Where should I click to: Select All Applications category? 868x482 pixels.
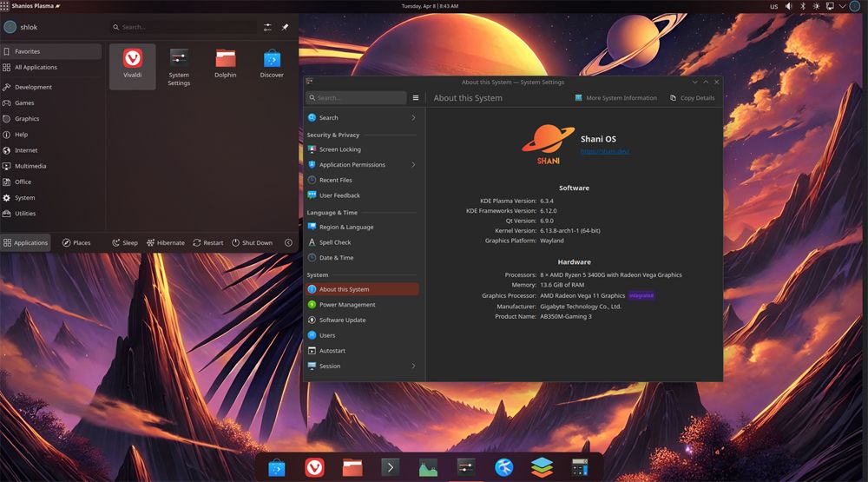click(51, 67)
